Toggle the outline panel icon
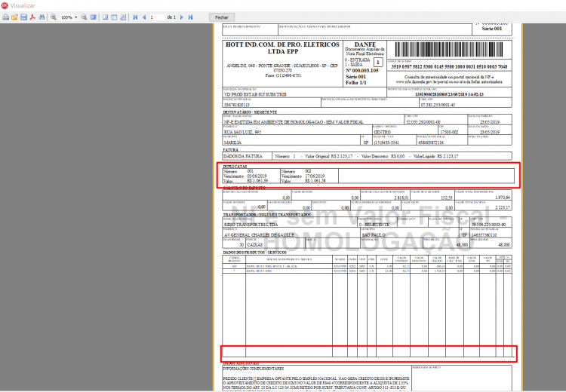This screenshot has height=392, width=566. click(105, 17)
